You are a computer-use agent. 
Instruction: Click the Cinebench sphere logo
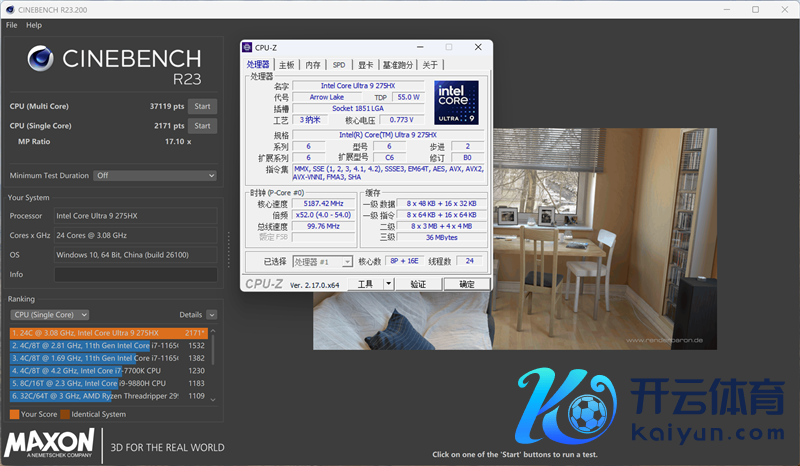[41, 60]
